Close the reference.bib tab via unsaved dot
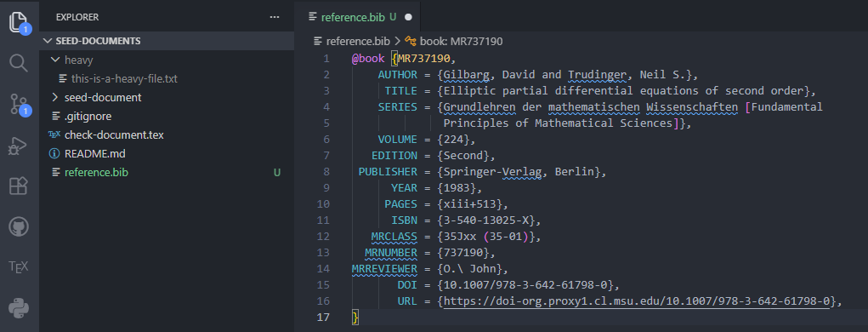 pos(409,17)
